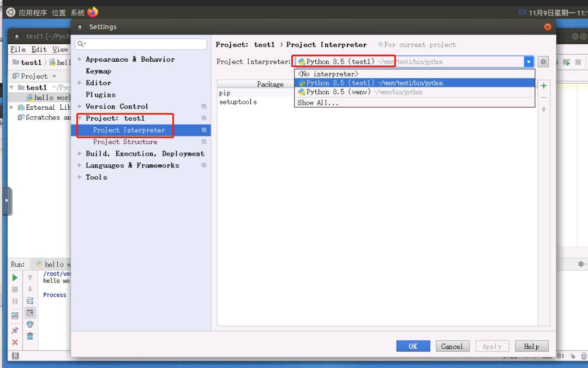Select <No interpreter> from dropdown list
This screenshot has height=368, width=588.
[415, 74]
